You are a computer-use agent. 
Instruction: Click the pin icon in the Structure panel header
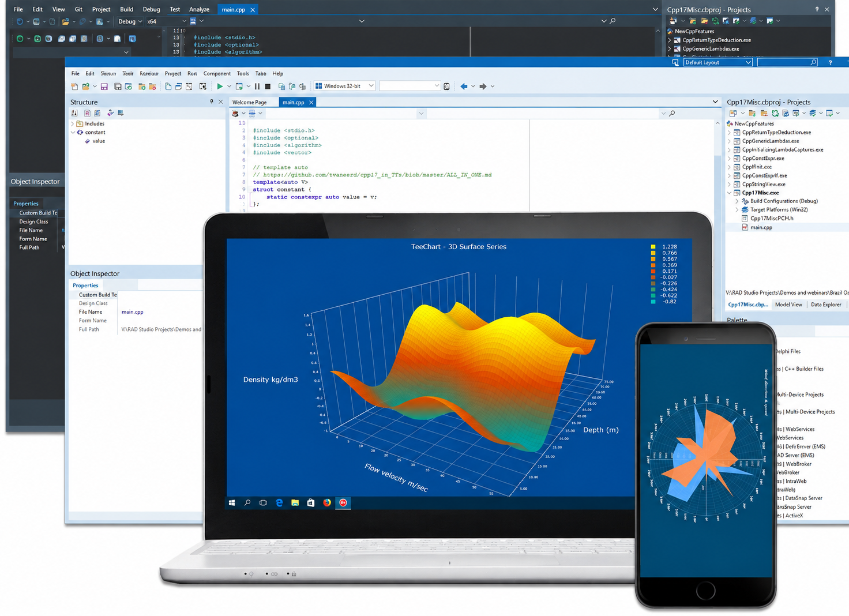click(212, 102)
